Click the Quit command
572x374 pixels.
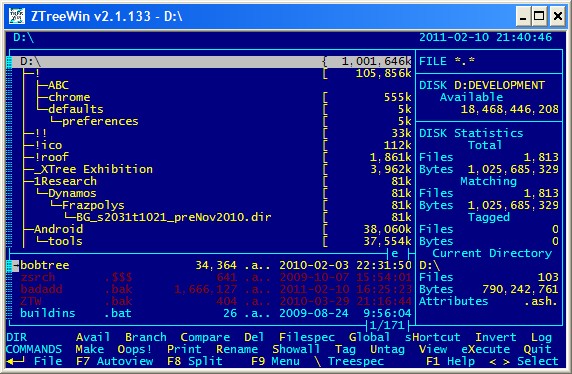(x=538, y=349)
